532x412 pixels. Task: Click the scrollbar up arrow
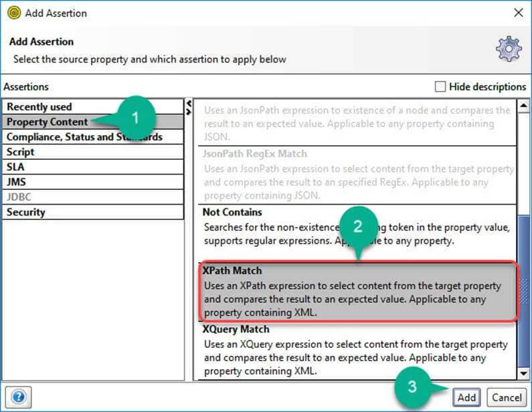click(x=524, y=105)
